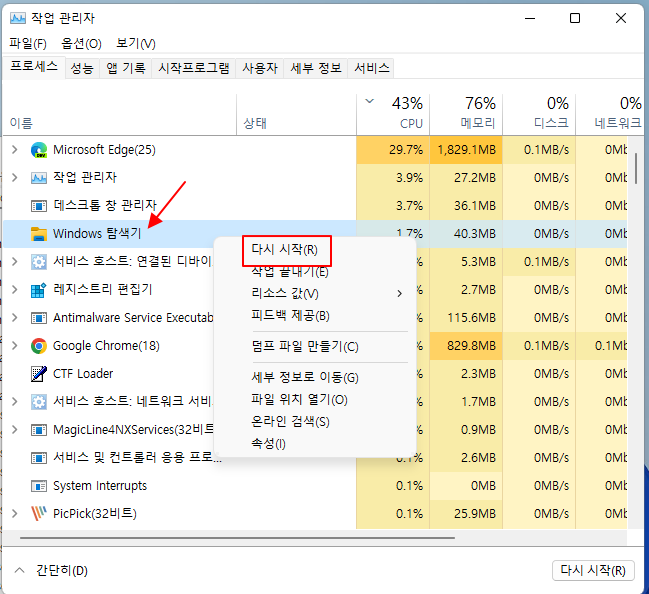Screen dimensions: 649x594
Task: Click the 작업 관리자 process row icon
Action: (x=39, y=178)
